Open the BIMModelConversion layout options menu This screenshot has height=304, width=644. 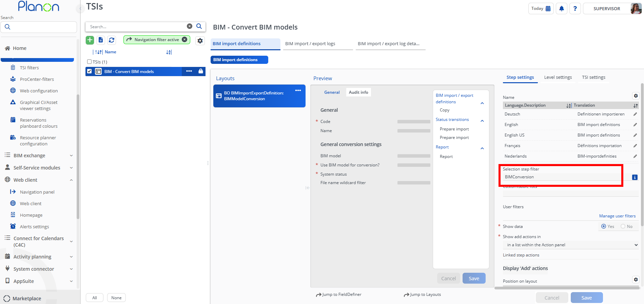pyautogui.click(x=298, y=90)
